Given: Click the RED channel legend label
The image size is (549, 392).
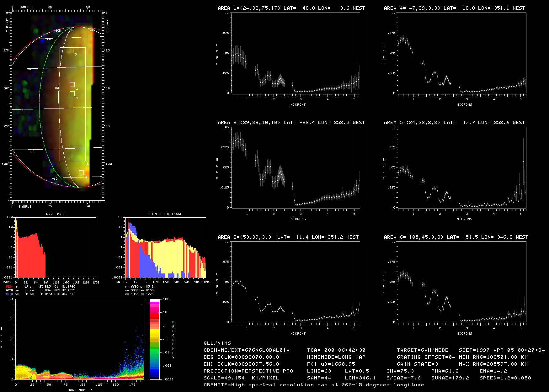Looking at the screenshot, I should point(9,287).
